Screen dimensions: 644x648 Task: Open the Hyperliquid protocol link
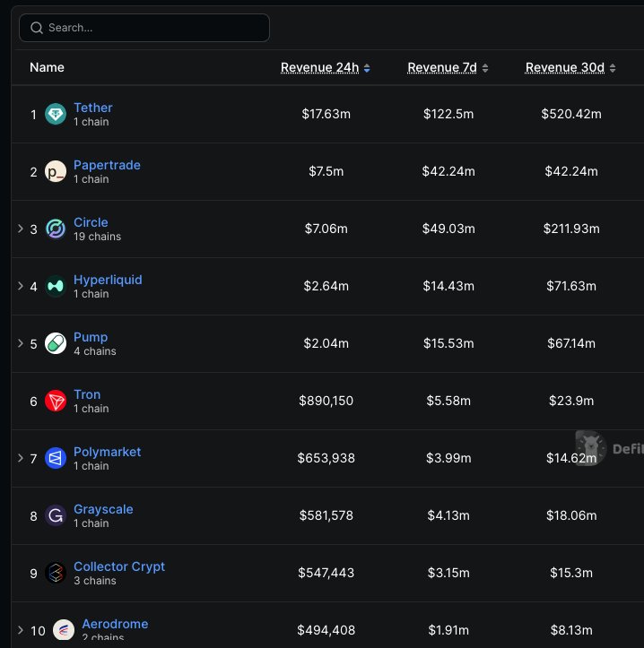click(x=108, y=280)
